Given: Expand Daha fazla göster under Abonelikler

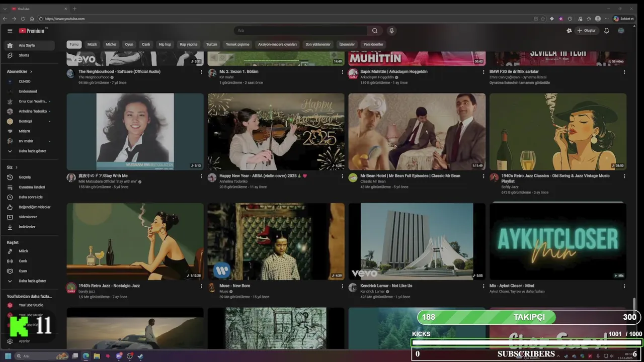Looking at the screenshot, I should (30, 151).
